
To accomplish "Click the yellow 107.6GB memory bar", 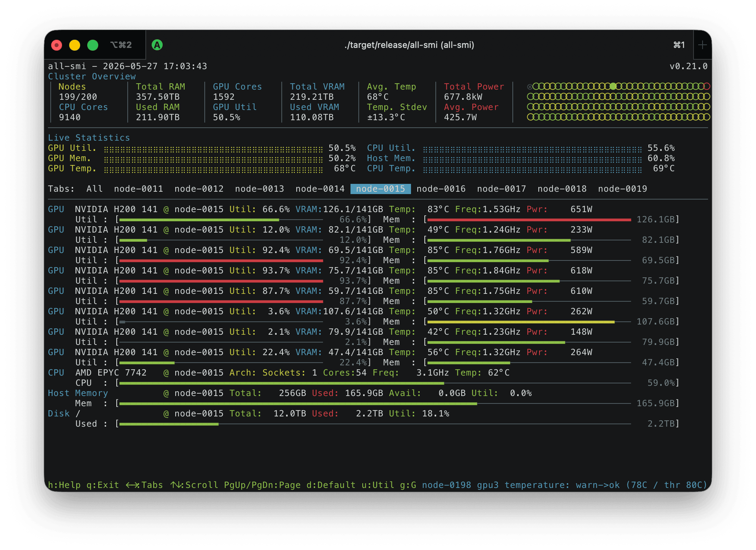I will (529, 322).
